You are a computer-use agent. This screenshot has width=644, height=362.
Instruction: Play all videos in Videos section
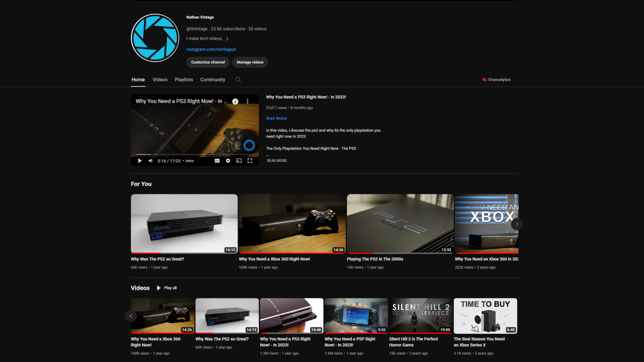click(167, 288)
